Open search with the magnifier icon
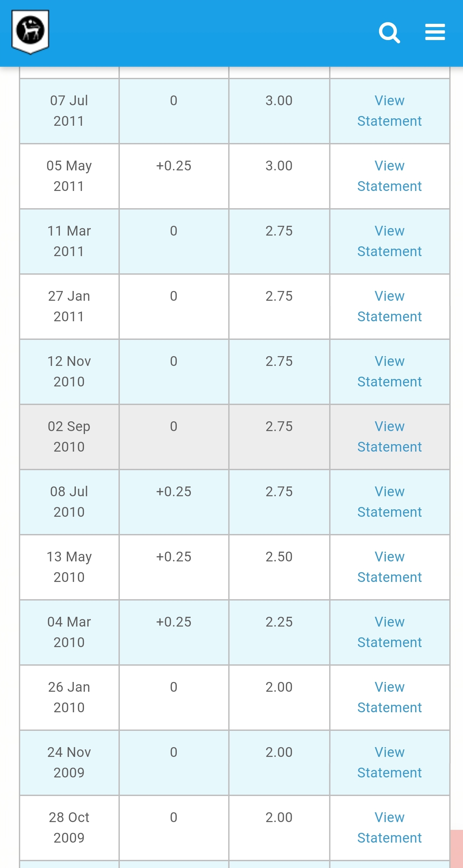 click(x=389, y=33)
